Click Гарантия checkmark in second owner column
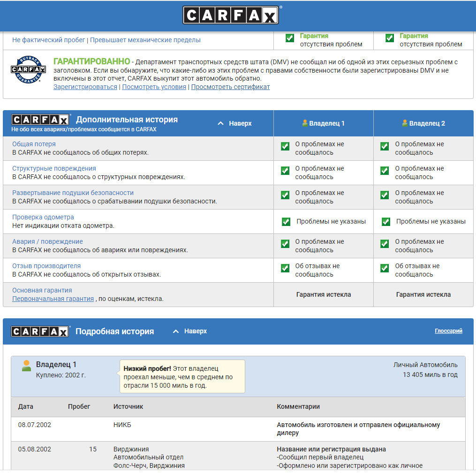The height and width of the screenshot is (473, 476). 390,38
